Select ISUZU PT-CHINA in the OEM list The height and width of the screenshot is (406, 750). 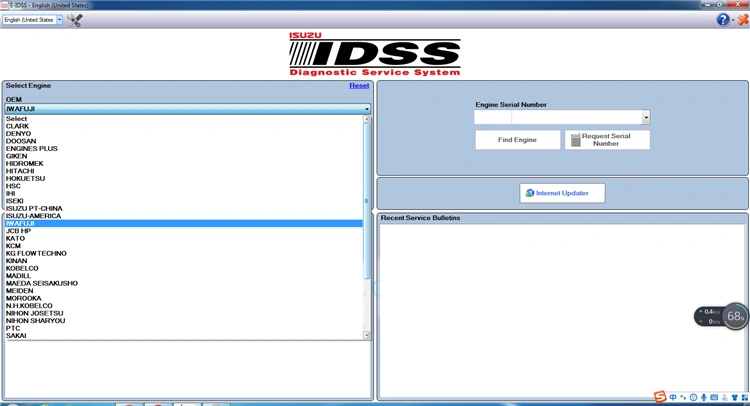(x=184, y=208)
